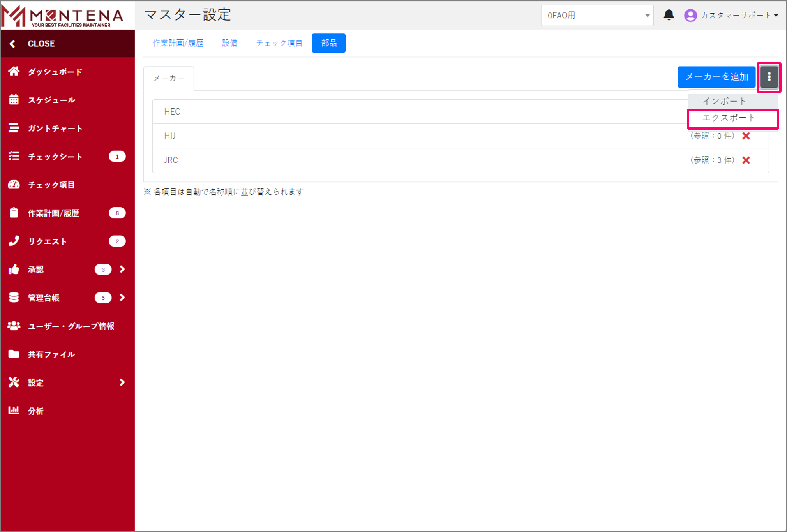This screenshot has height=532, width=787.
Task: Open the チェックシート section
Action: tap(55, 157)
